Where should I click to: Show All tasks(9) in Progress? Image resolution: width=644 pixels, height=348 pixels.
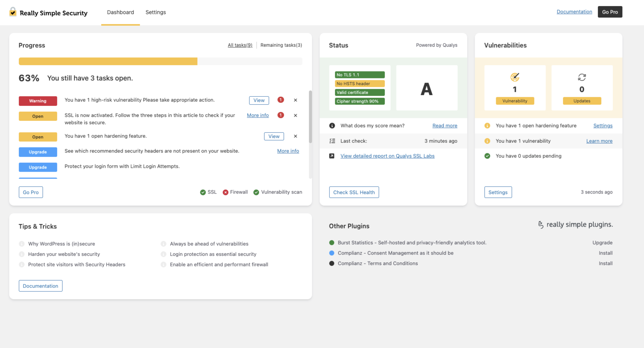click(240, 45)
